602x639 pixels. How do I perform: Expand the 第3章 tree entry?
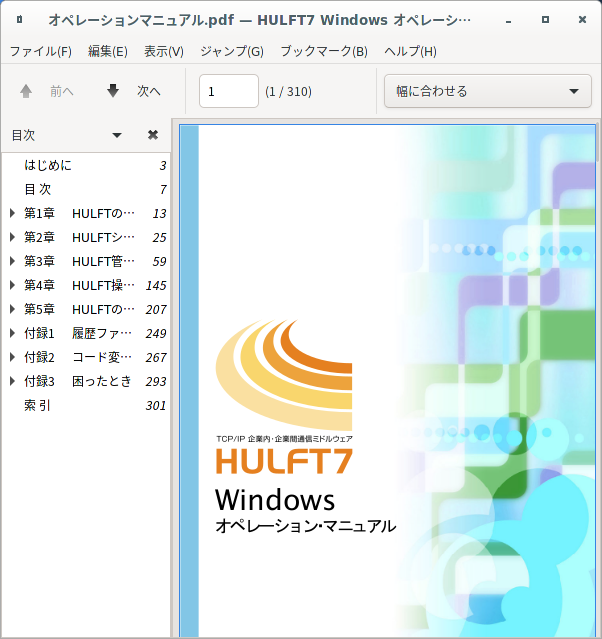pyautogui.click(x=12, y=261)
